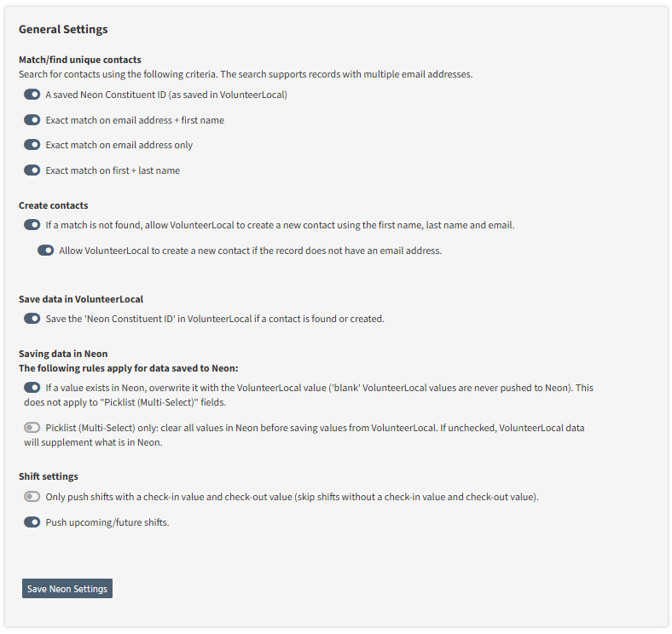The height and width of the screenshot is (634, 672).
Task: Disable the email address + first name match switch
Action: click(32, 120)
